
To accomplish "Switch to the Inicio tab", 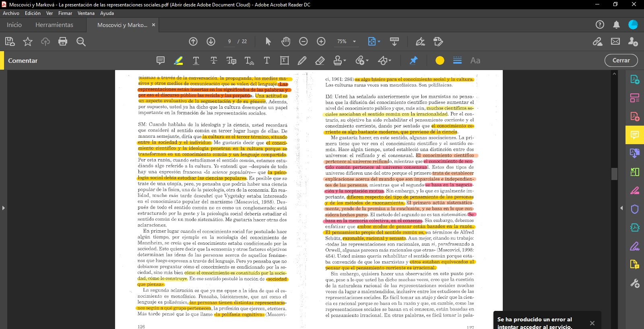I will [14, 25].
